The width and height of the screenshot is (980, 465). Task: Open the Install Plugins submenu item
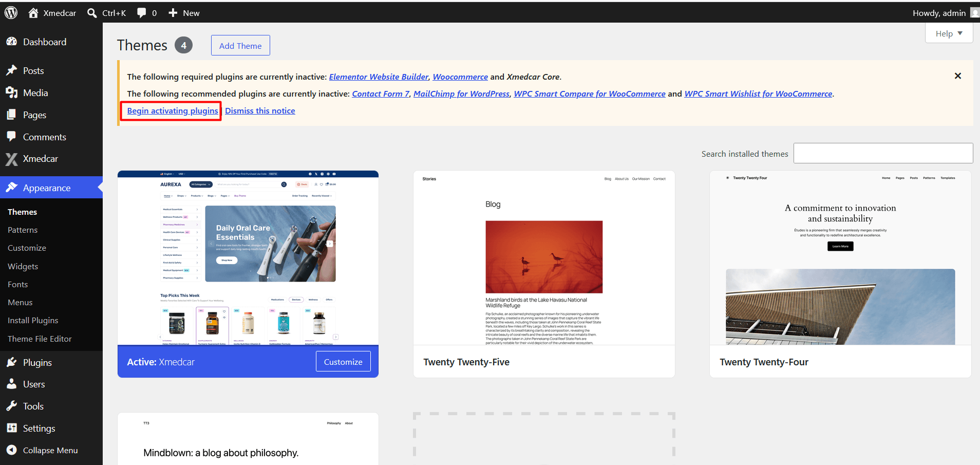click(33, 320)
